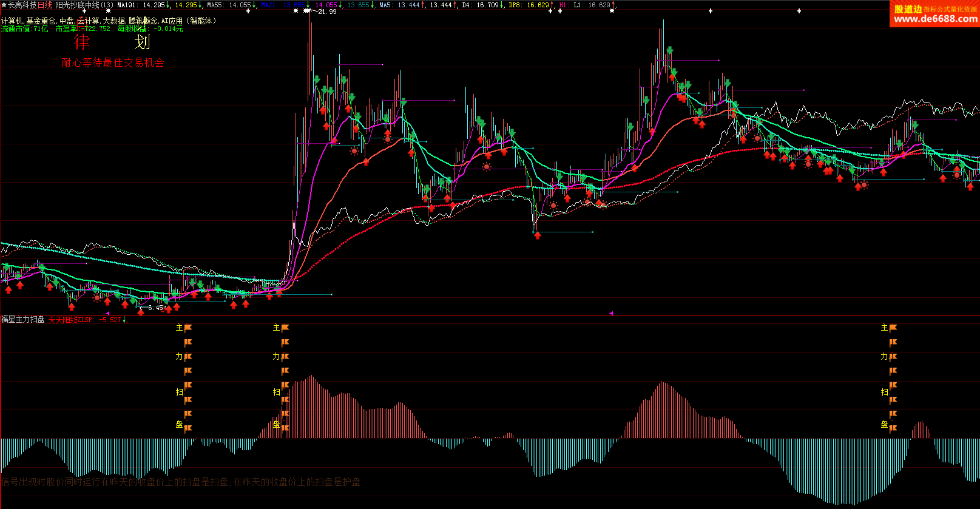Select the 日线 period label
Viewport: 980px width, 509px height.
tap(45, 5)
